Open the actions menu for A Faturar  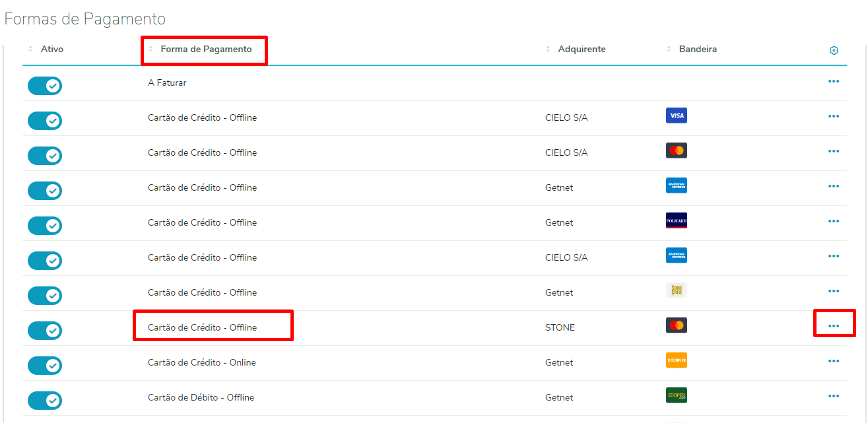[834, 81]
